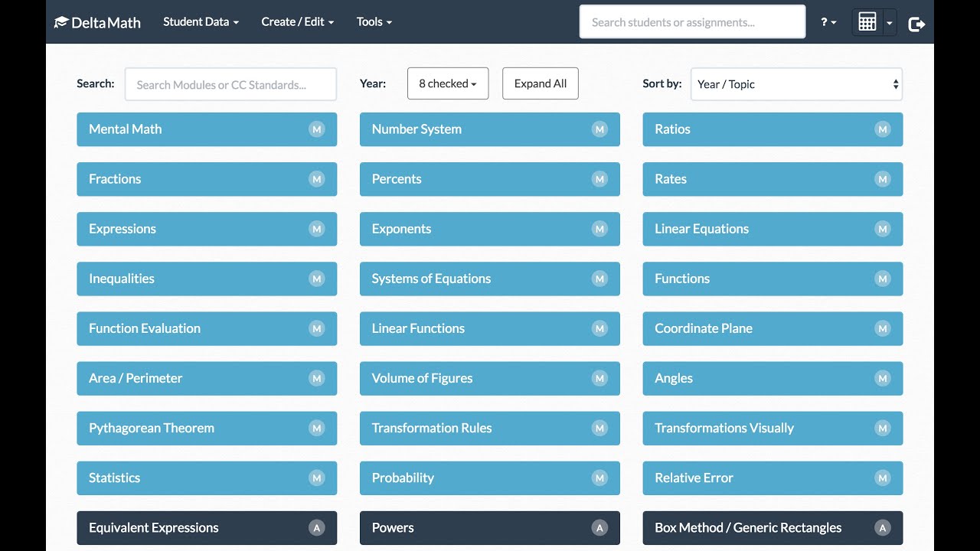Open the Student Data menu
This screenshot has height=551, width=980.
point(201,21)
